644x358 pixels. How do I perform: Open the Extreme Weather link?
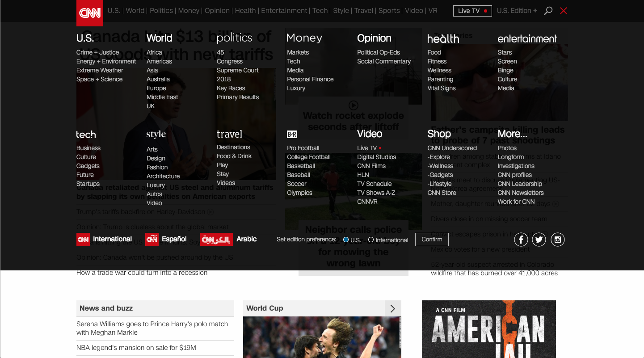point(100,70)
